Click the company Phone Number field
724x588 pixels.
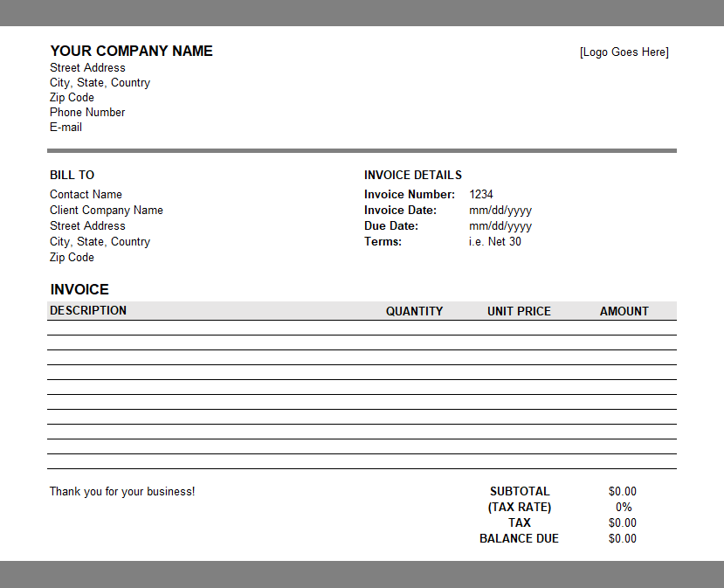pos(87,113)
